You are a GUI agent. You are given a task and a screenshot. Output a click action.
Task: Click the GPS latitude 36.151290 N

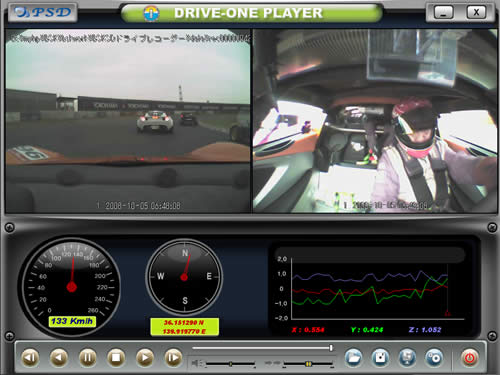[x=184, y=322]
